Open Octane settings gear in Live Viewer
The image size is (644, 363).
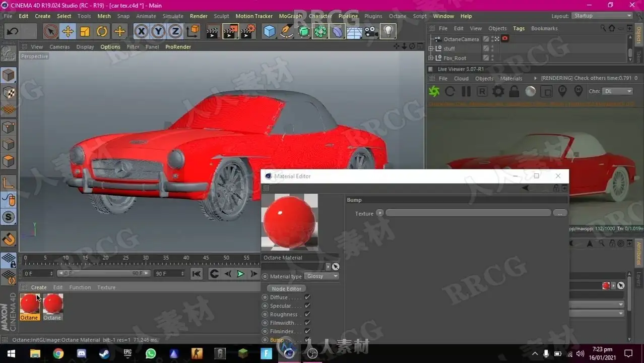point(498,91)
